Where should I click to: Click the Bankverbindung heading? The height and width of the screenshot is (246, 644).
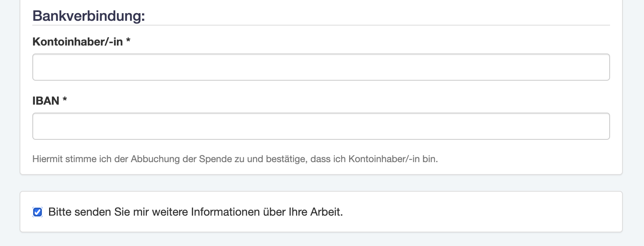89,16
